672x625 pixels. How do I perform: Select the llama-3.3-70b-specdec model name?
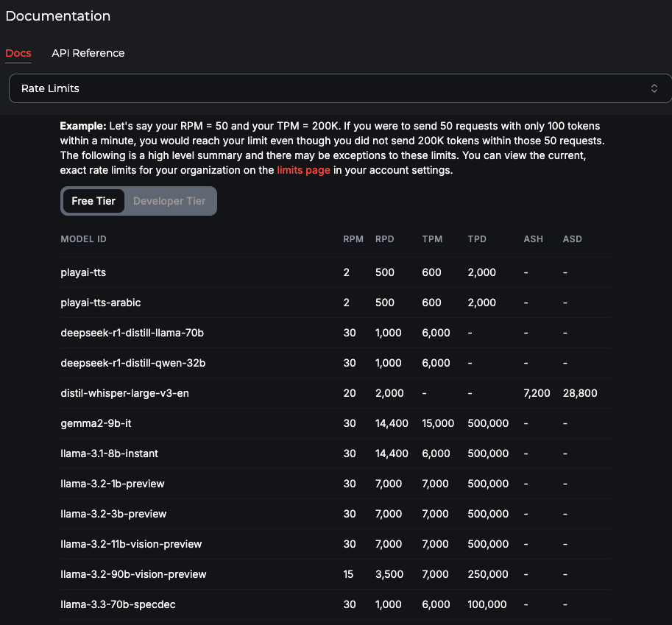118,604
